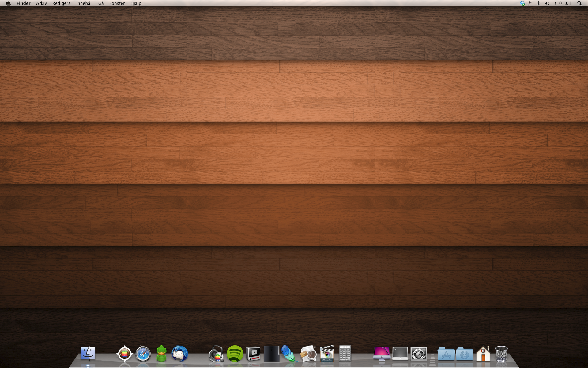This screenshot has height=368, width=588.
Task: Expand the Downloads folder stack
Action: coord(465,354)
